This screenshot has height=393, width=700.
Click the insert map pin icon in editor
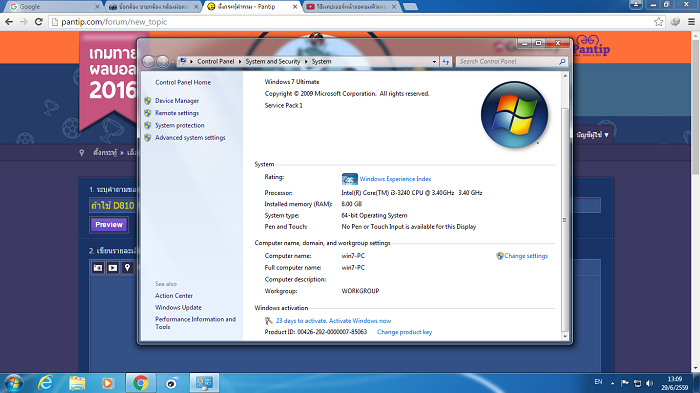(127, 268)
